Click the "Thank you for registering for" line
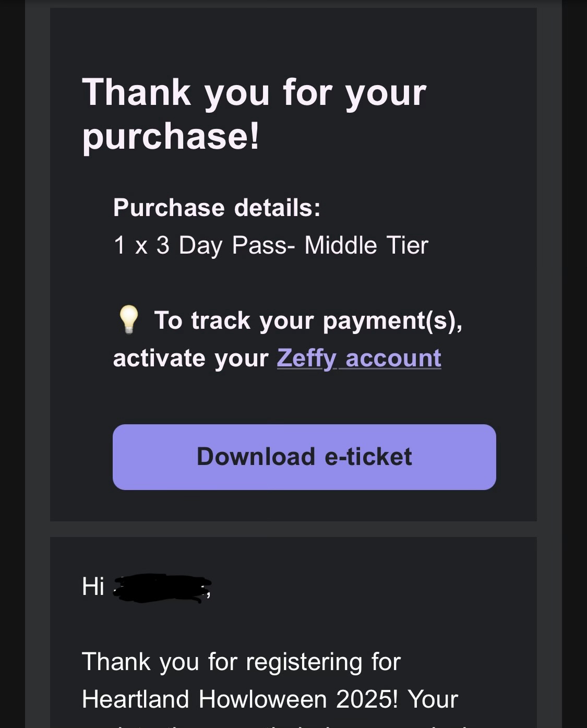 241,662
